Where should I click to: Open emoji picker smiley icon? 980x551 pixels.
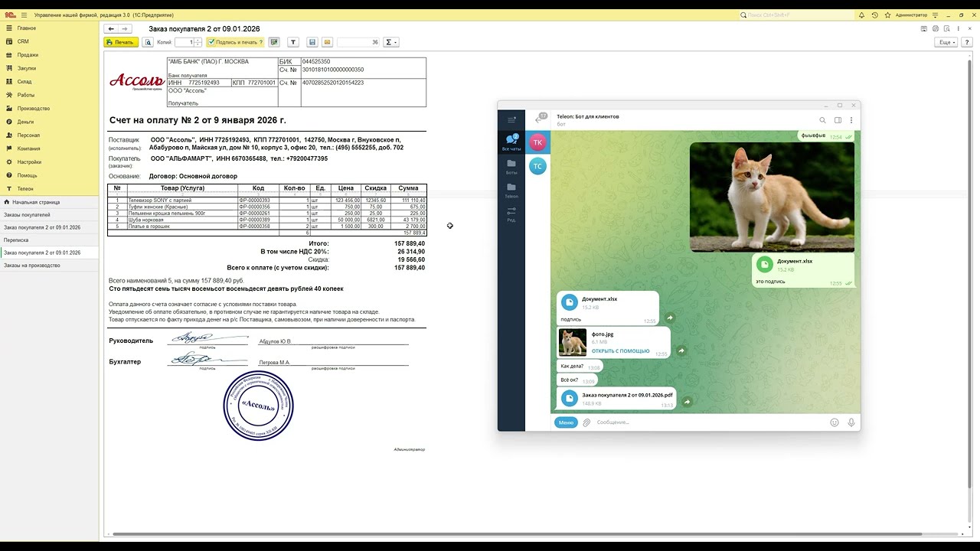pos(835,422)
